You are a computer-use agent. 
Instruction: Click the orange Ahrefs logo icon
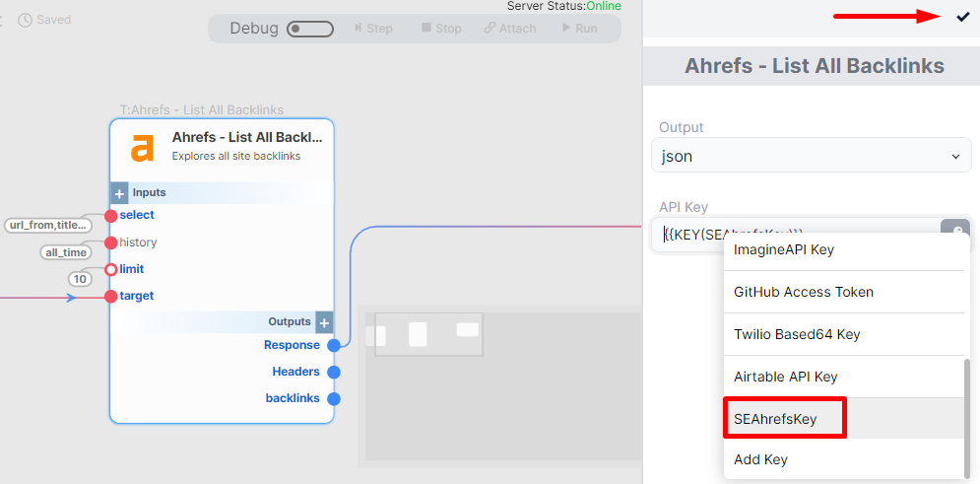coord(142,148)
